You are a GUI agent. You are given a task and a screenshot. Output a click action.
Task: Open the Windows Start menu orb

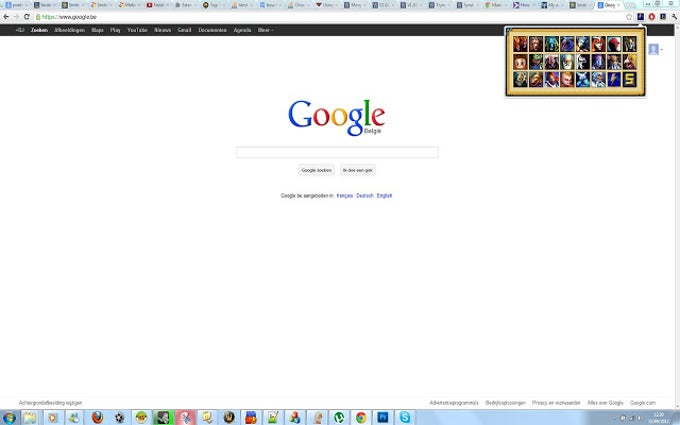tap(9, 418)
